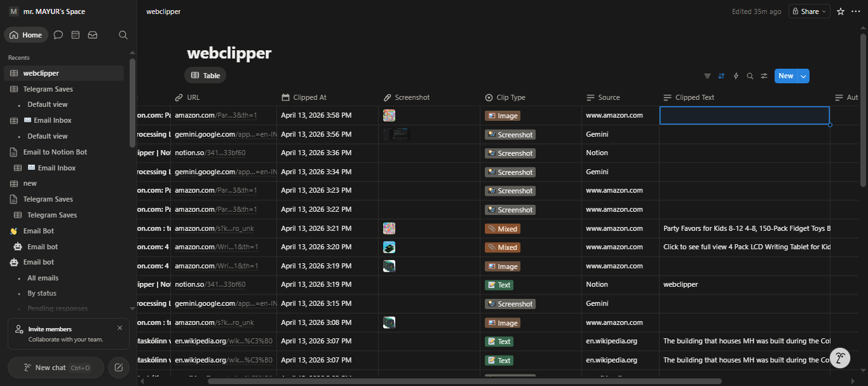Click the date April 13, 2026 3:34 PM
868x386 pixels.
coord(316,172)
